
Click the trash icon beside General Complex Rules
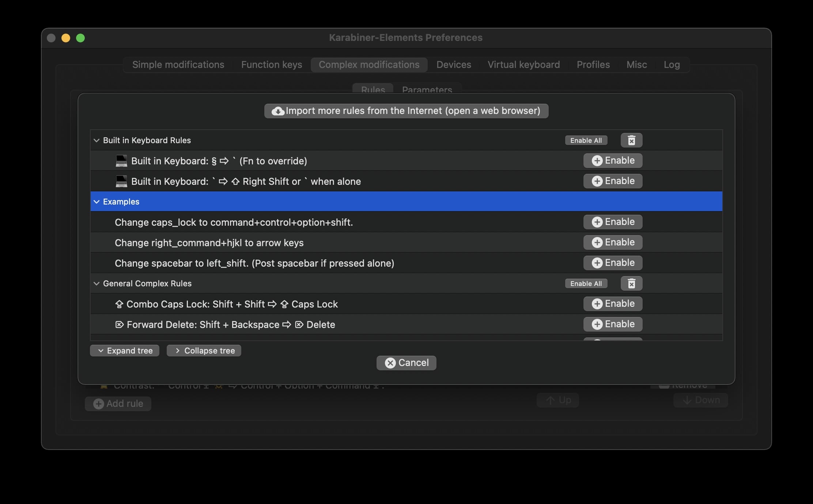point(631,283)
